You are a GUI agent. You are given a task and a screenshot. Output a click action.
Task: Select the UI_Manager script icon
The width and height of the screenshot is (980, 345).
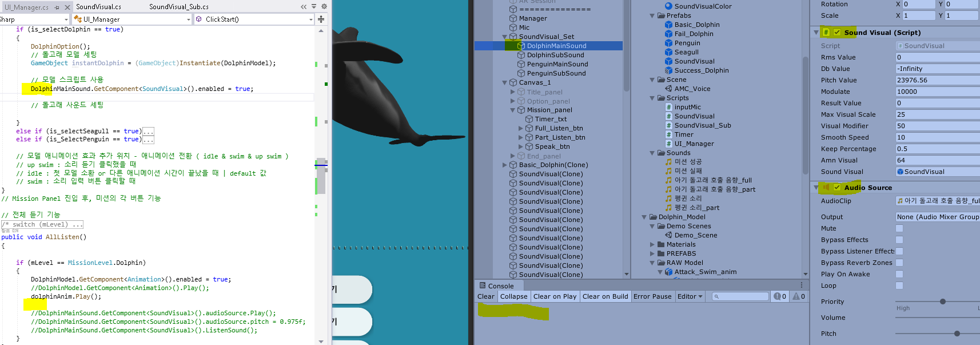tap(668, 144)
